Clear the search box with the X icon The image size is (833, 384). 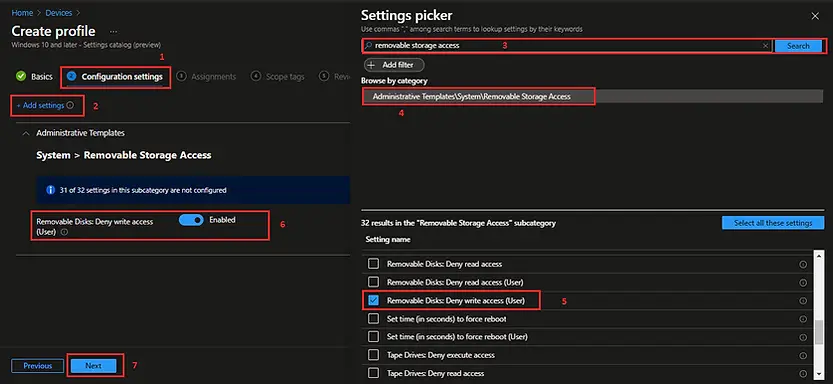coord(765,46)
